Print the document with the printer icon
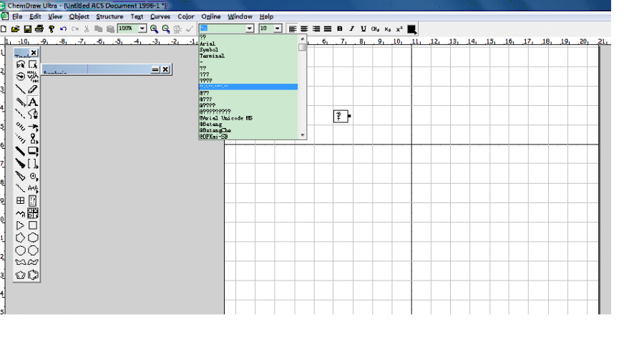The height and width of the screenshot is (362, 644). (39, 29)
